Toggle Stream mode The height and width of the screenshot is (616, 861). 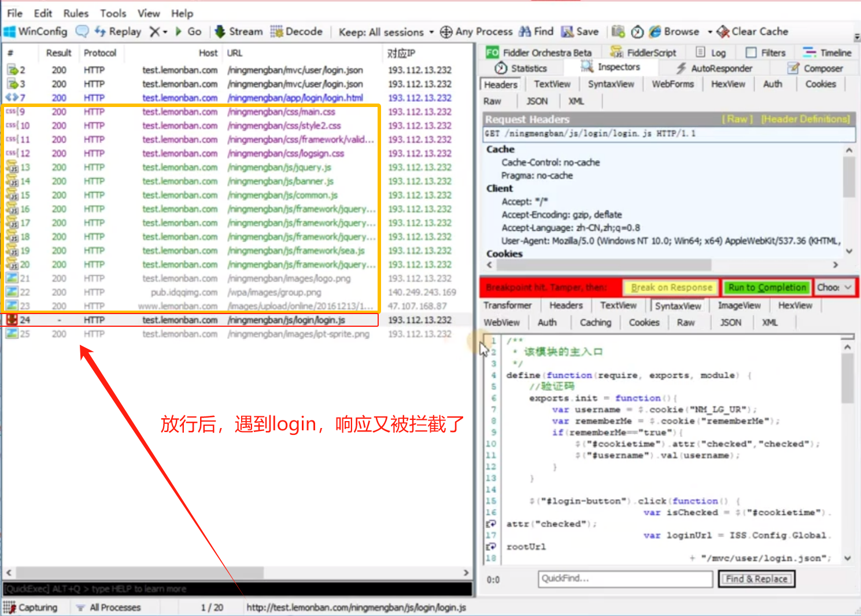(x=239, y=31)
